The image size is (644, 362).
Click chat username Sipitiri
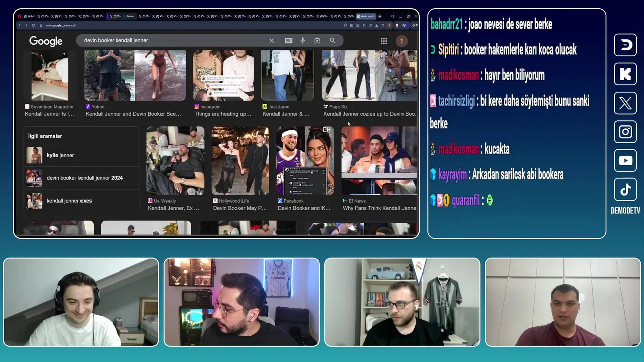pos(449,50)
